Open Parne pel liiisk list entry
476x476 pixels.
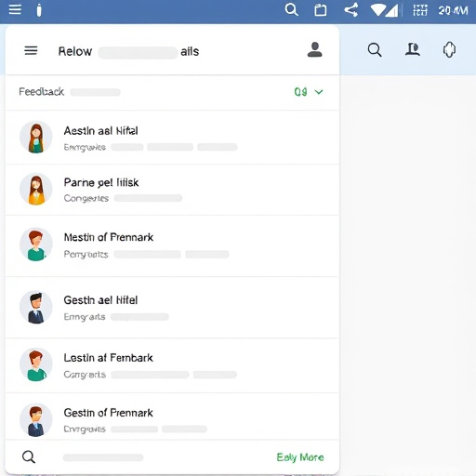pos(172,190)
